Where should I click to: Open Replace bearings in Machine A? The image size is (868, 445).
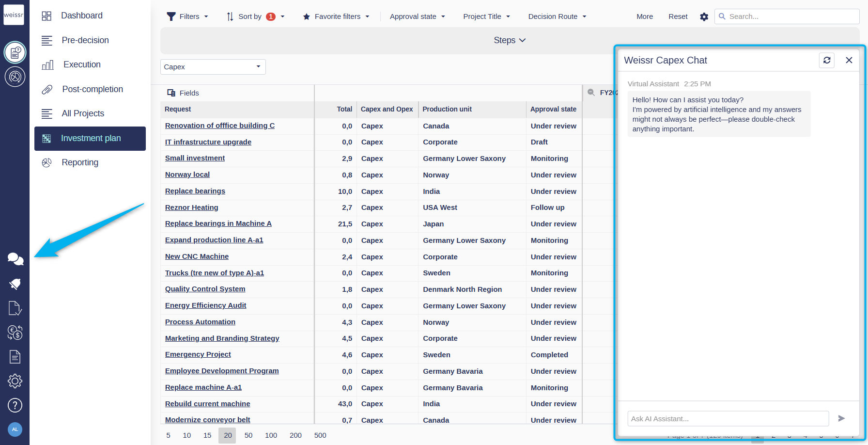pyautogui.click(x=218, y=223)
